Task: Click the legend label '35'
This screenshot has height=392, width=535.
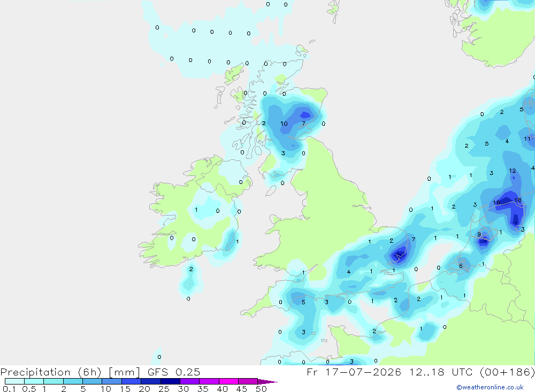Action: point(203,389)
